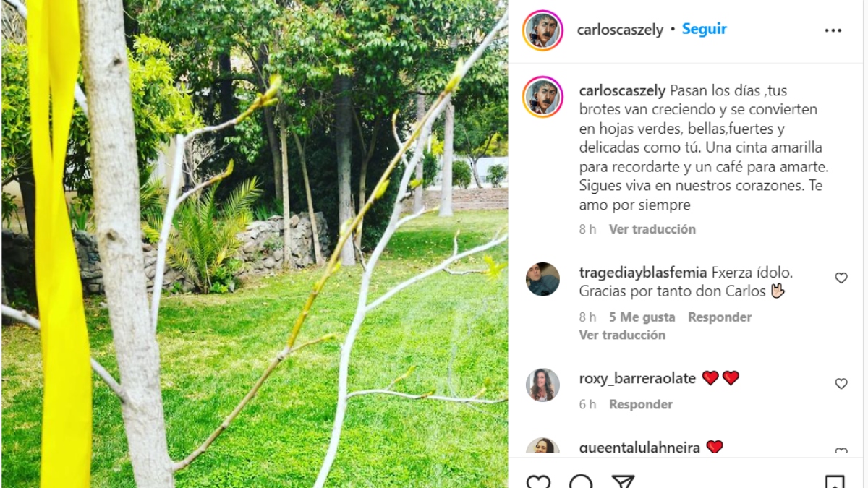The image size is (868, 488).
Task: Like tragedyayblasfemia's comment with the heart
Action: click(x=841, y=278)
